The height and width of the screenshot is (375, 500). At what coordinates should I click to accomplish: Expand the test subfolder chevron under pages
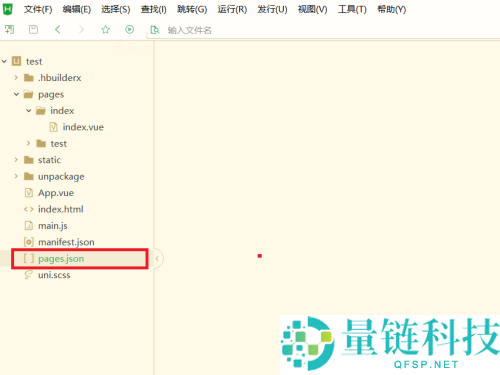point(28,143)
